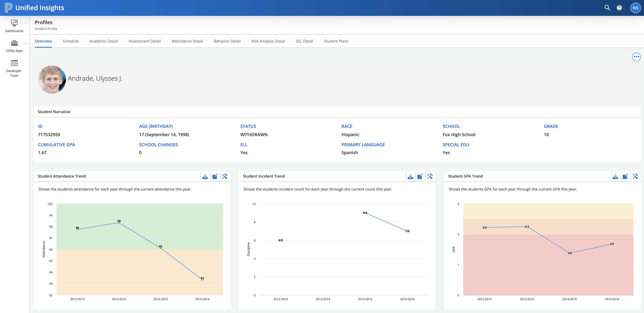Click the search icon in the header

607,8
